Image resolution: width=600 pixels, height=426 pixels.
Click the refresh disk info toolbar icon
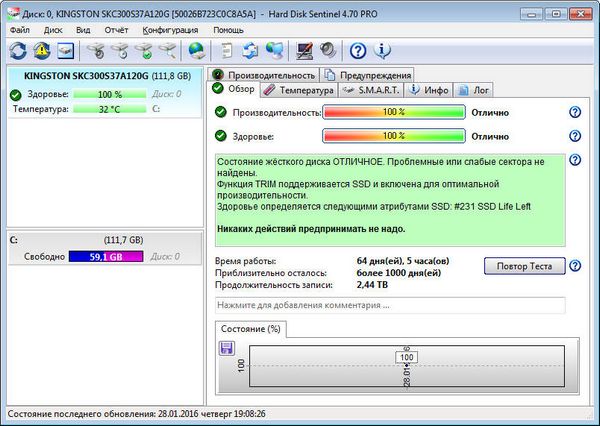tap(18, 51)
